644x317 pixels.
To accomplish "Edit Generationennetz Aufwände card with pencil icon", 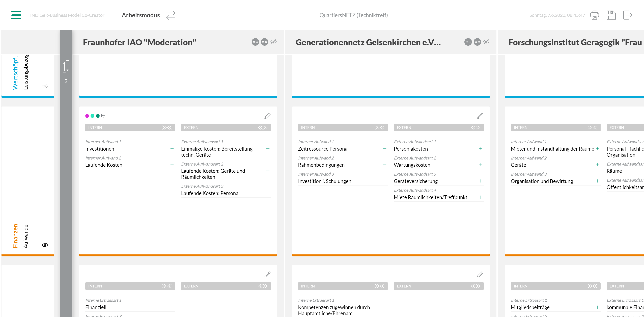I will (x=480, y=116).
